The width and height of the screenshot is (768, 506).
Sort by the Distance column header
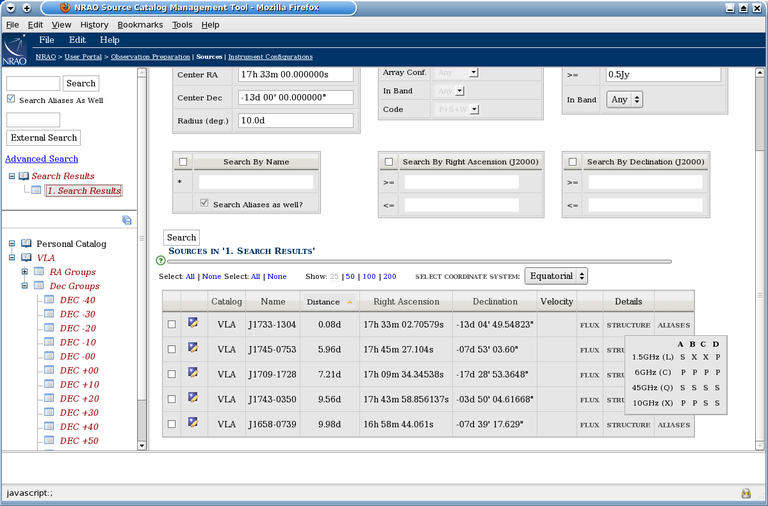tap(323, 302)
